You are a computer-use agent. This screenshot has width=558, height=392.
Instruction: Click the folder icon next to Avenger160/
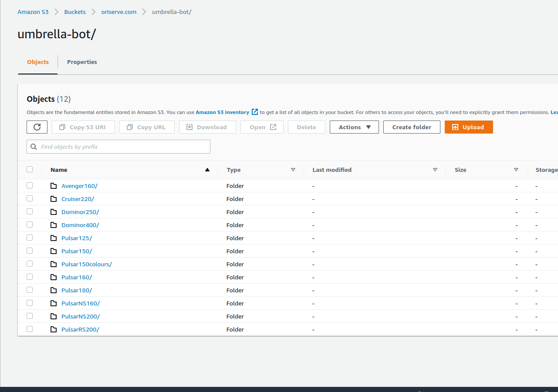click(54, 186)
